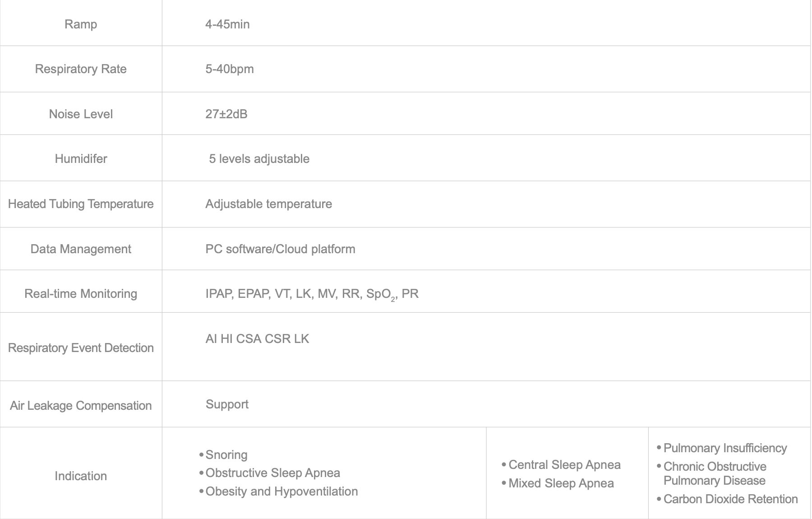Select the 5-40bpm value

[x=230, y=69]
